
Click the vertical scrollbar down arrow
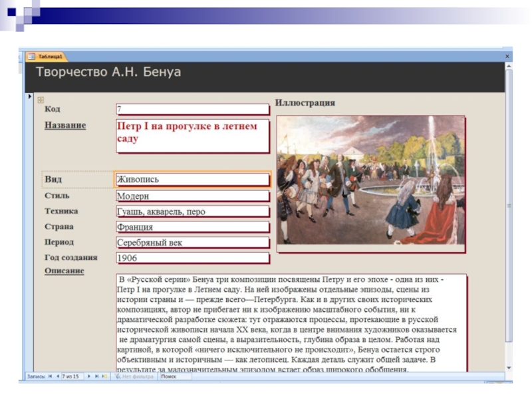point(509,368)
